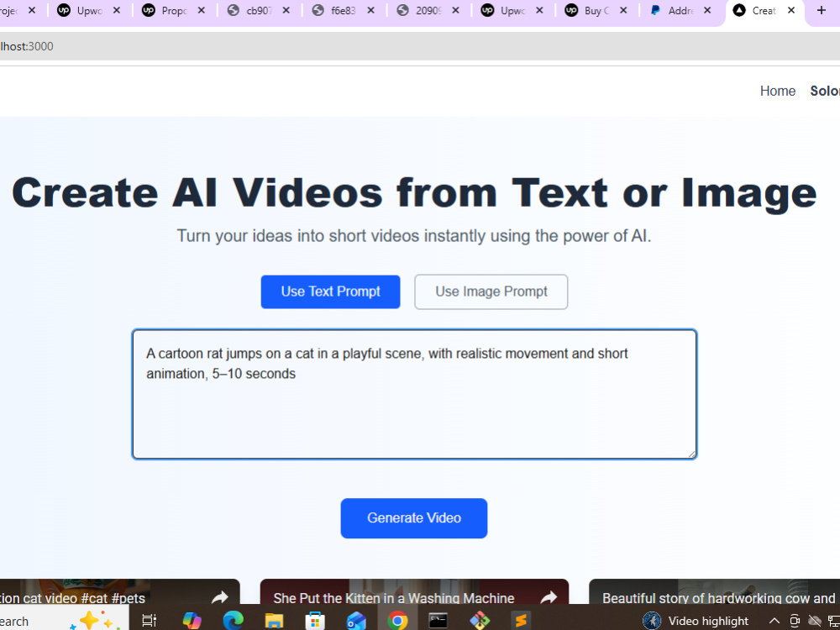
Task: Open a new browser tab with plus
Action: 822,10
